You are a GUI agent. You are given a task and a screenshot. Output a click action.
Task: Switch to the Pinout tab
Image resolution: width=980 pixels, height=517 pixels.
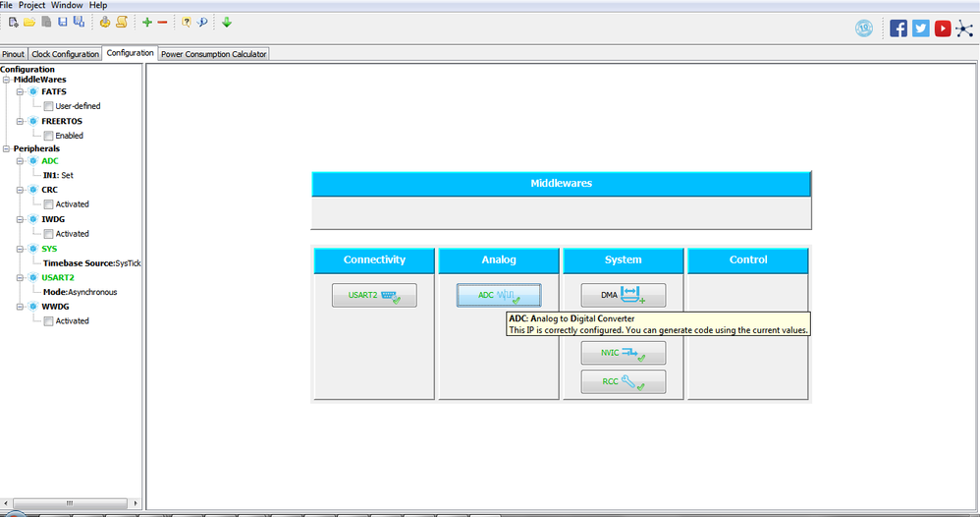(13, 54)
